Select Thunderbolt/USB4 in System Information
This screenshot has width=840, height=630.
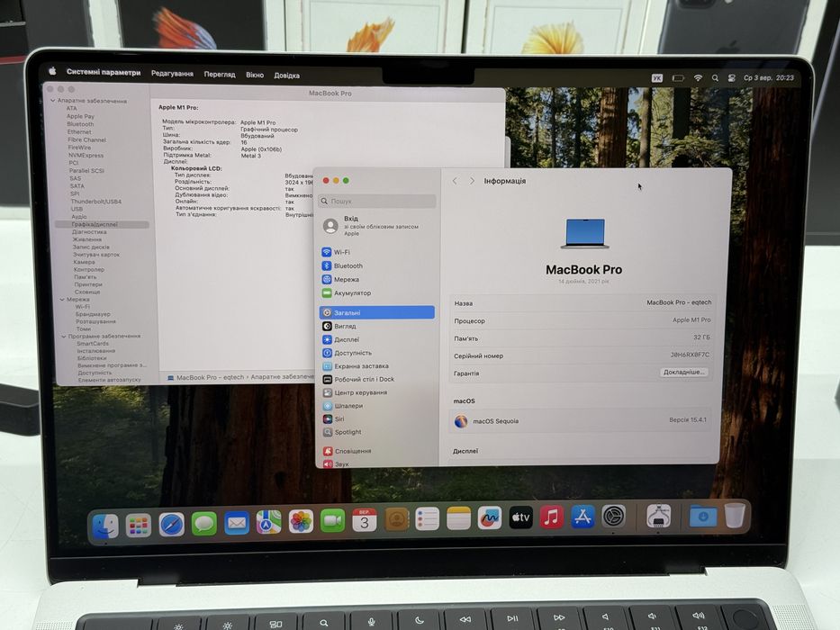coord(96,202)
